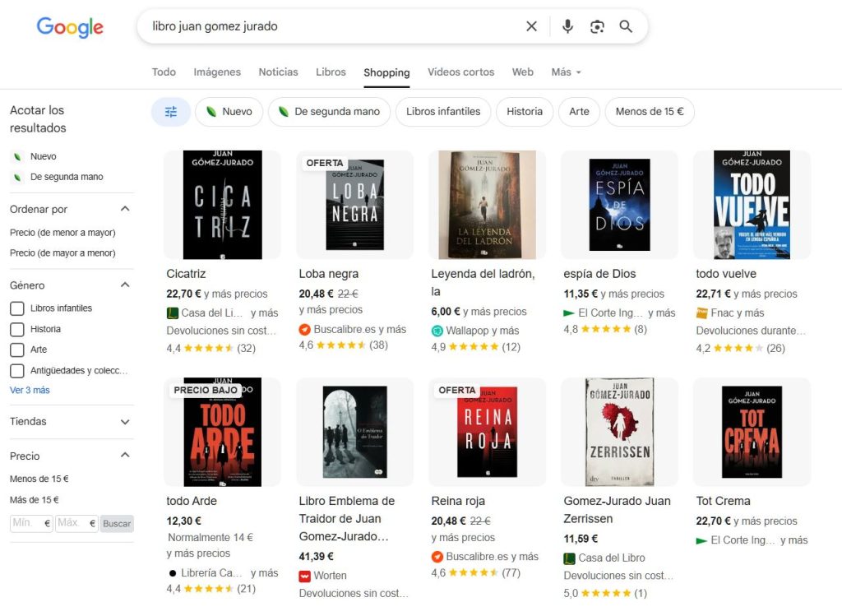842x616 pixels.
Task: Click the El Corte Inglés icon under Tot Crema
Action: tap(701, 541)
